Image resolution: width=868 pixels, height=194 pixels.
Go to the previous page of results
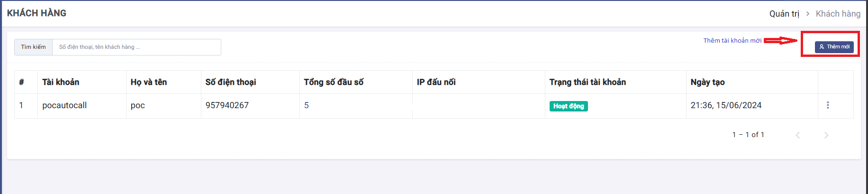point(798,135)
